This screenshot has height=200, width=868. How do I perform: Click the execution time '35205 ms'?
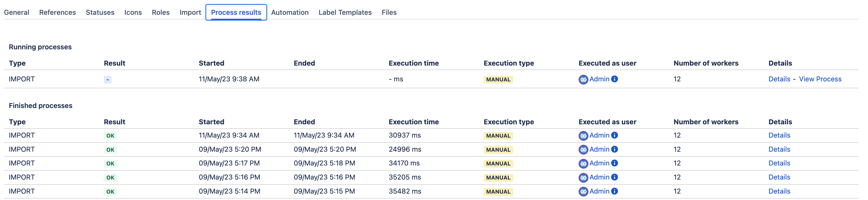coord(405,178)
